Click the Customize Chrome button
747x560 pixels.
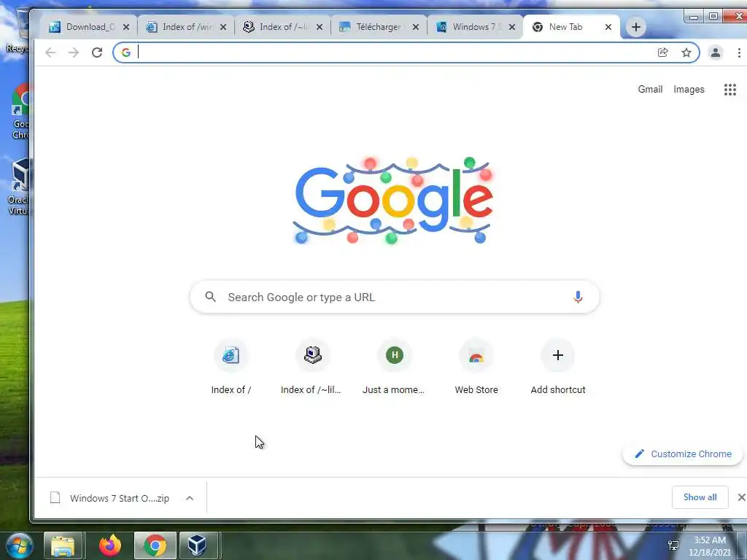click(683, 454)
